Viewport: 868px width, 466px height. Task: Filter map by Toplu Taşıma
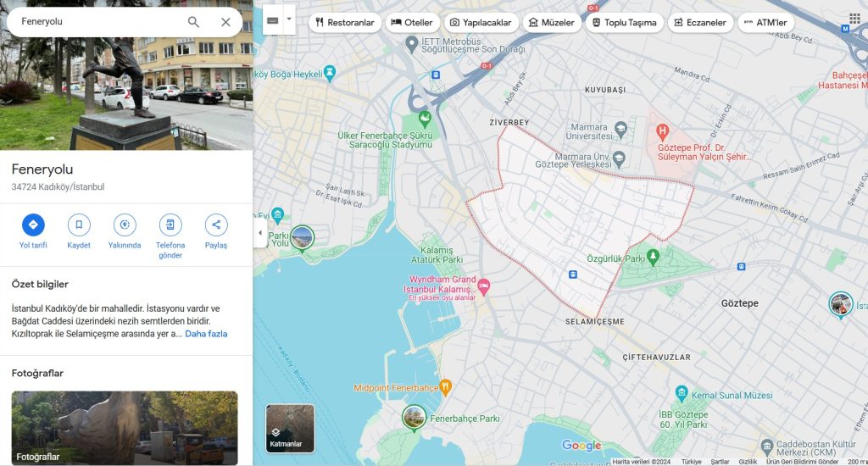625,23
